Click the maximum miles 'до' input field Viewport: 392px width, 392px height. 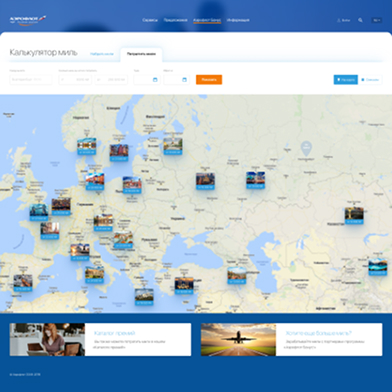click(x=111, y=80)
